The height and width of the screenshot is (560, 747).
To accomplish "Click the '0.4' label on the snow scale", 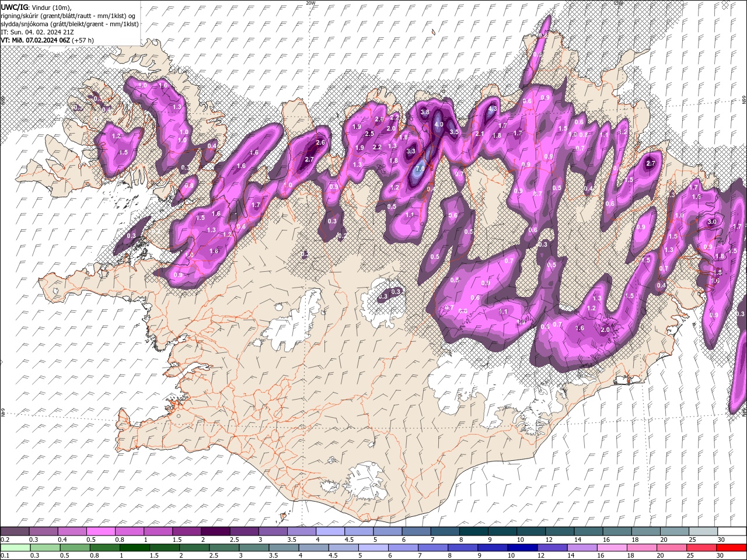I will click(63, 540).
